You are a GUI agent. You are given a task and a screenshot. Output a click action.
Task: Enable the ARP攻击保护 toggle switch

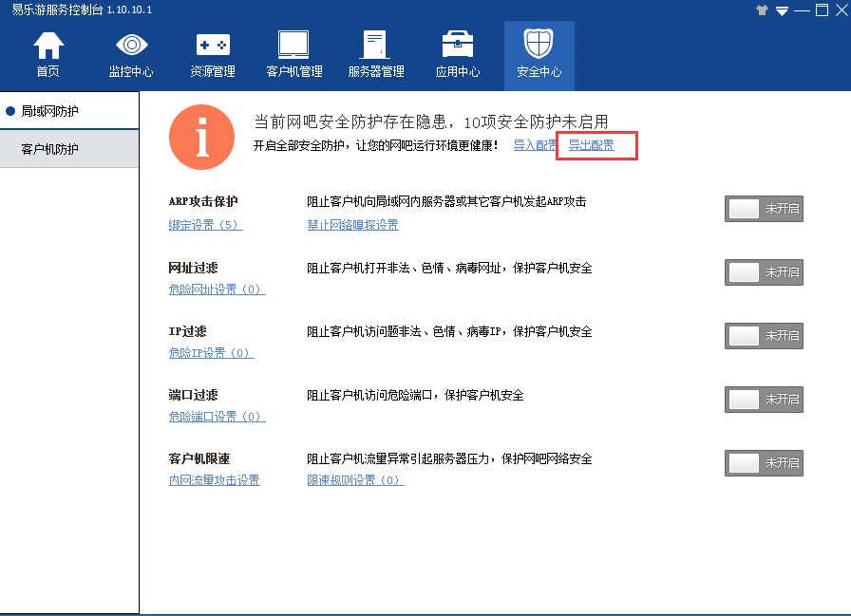[x=764, y=209]
